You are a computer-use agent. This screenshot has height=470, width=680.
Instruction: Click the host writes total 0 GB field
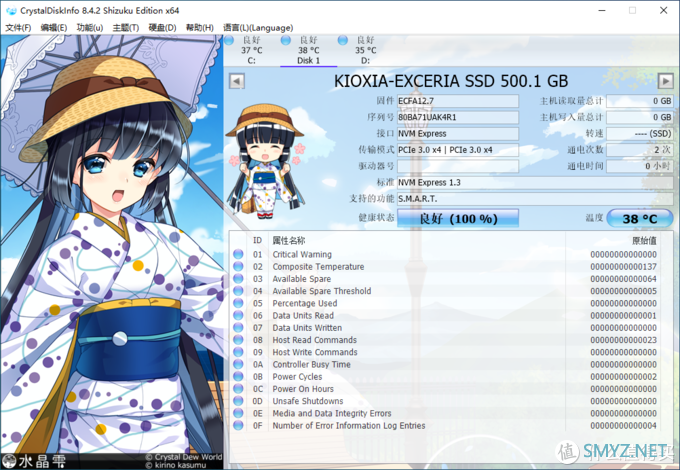640,117
